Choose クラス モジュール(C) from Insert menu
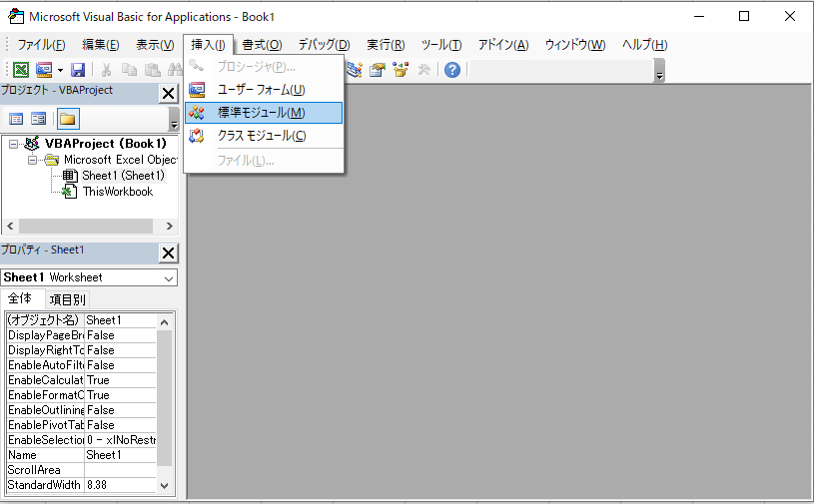814x504 pixels. point(264,136)
